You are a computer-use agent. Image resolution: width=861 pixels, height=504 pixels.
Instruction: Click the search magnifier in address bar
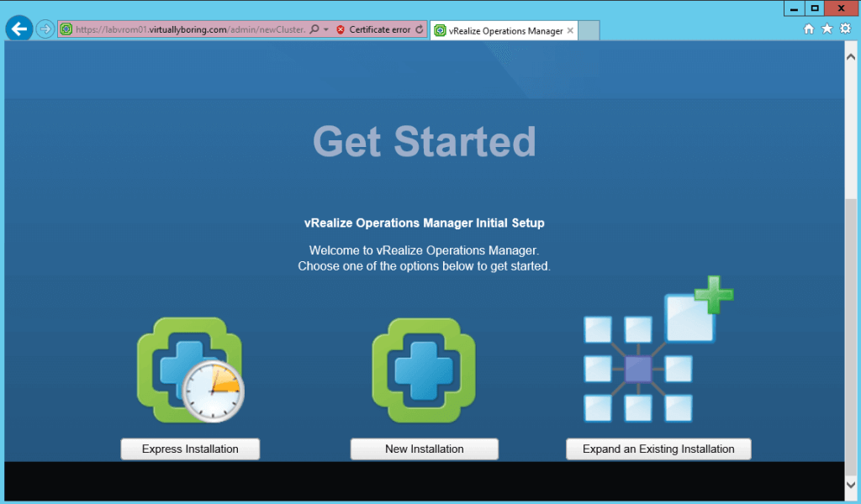tap(314, 29)
